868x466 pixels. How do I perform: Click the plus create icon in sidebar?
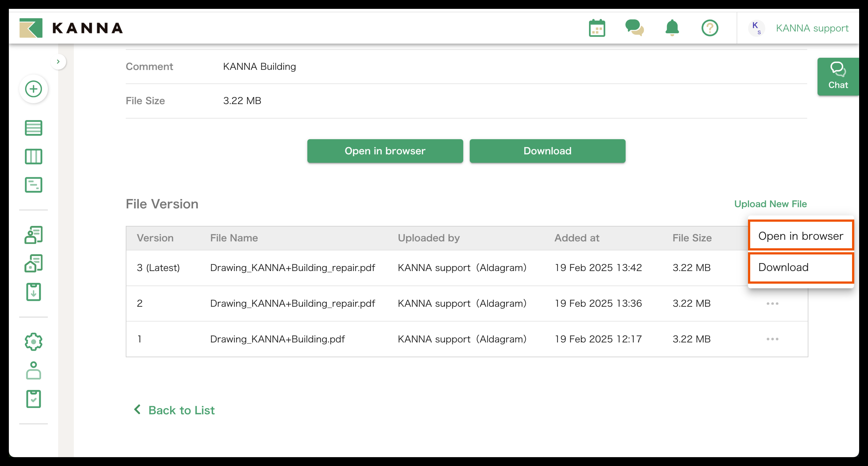point(33,89)
